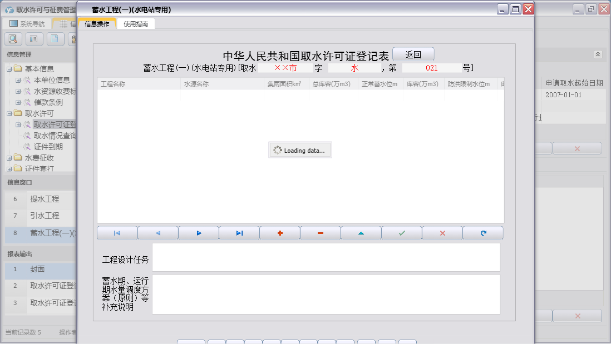Click 水源名称 column header
Screen dimensions: 611x364
point(222,84)
